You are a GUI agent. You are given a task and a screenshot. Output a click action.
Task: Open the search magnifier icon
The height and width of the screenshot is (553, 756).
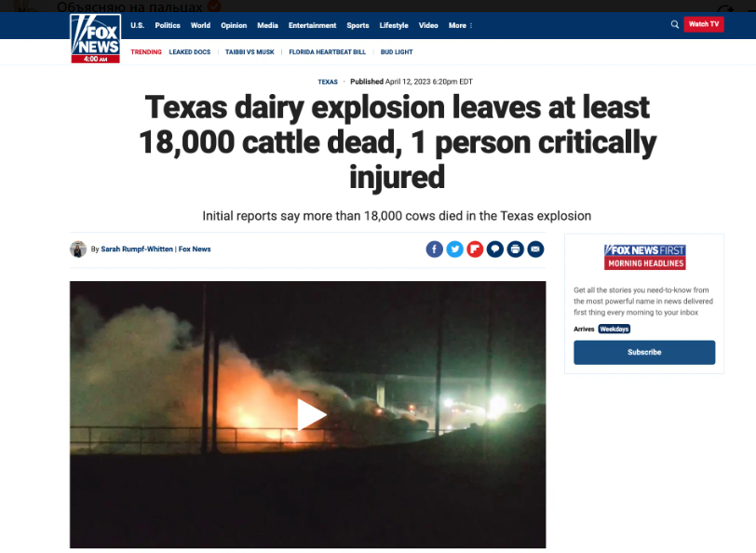coord(674,24)
